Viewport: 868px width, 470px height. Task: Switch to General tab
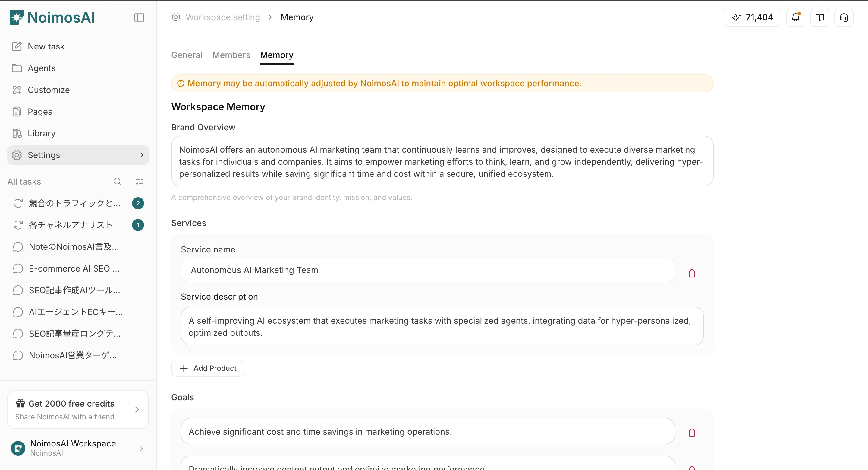(x=187, y=55)
